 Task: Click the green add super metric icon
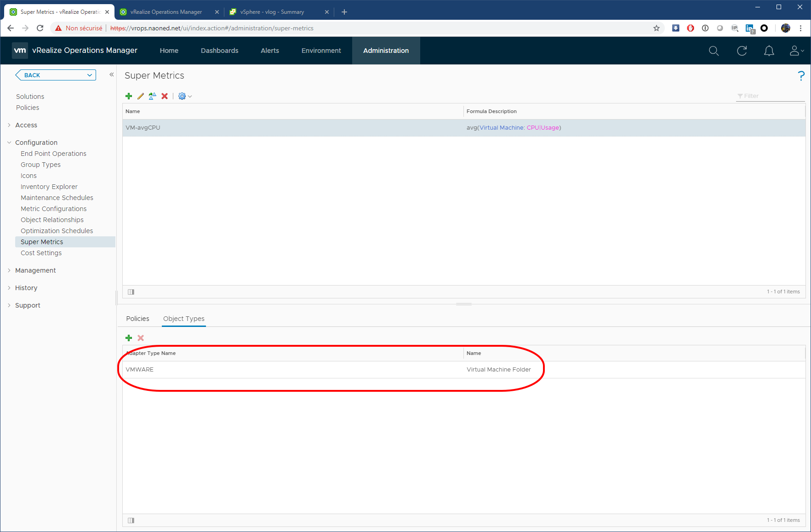(129, 96)
